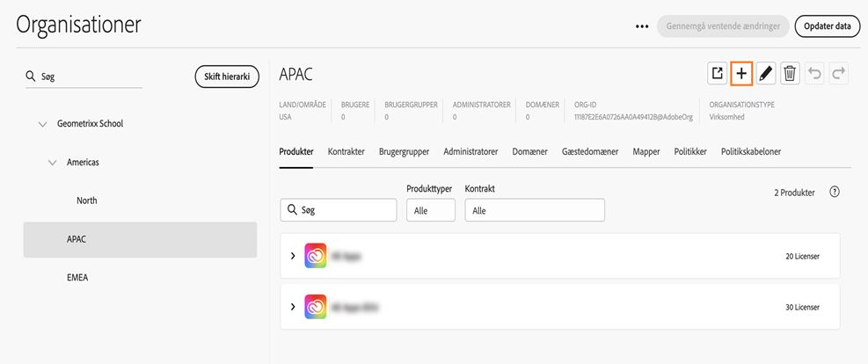The image size is (868, 364).
Task: Expand the 30 Licenser product row
Action: tap(293, 307)
